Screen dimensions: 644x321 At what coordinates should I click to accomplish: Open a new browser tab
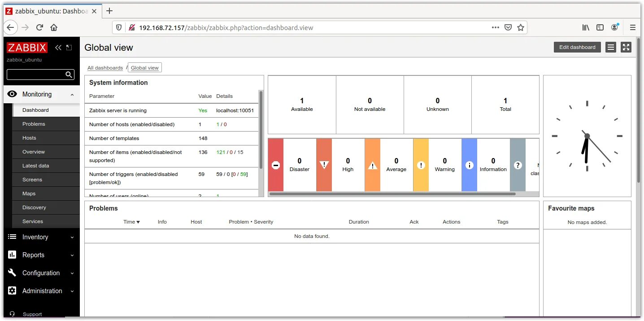(x=109, y=11)
